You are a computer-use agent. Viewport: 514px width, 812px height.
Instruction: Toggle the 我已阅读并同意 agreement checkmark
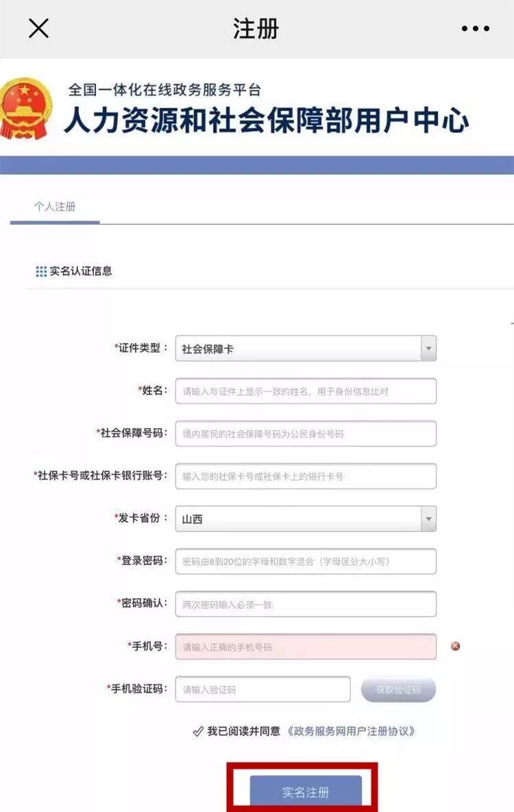tap(198, 732)
